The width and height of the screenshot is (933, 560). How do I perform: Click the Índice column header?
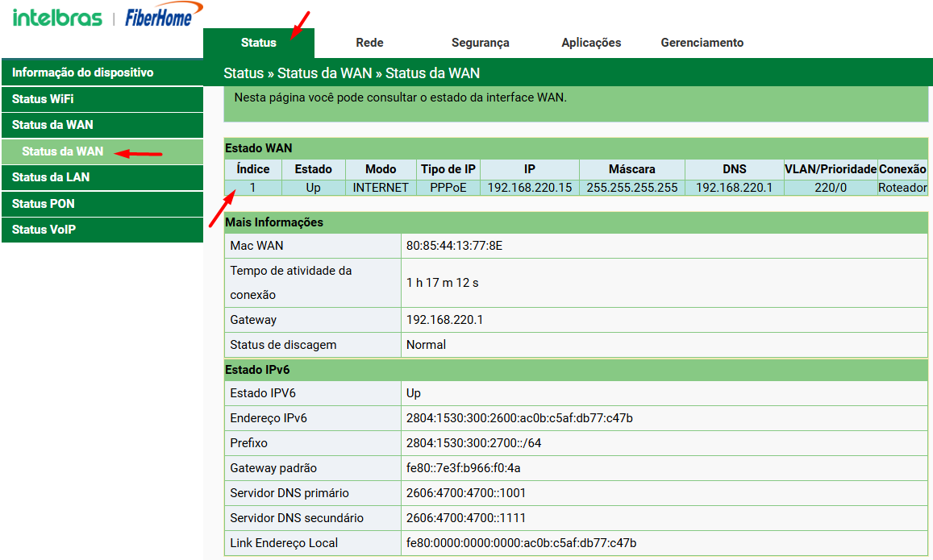253,169
